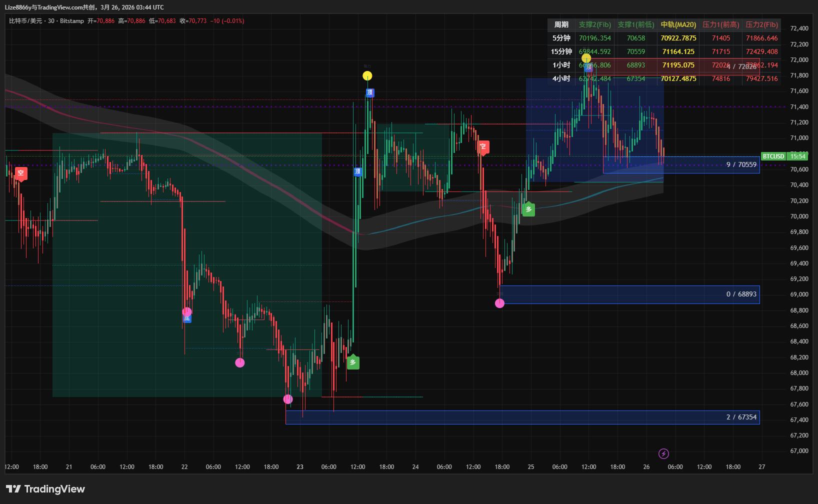Click the TradingView logo
Viewport: 818px width, 504px height.
click(x=45, y=489)
